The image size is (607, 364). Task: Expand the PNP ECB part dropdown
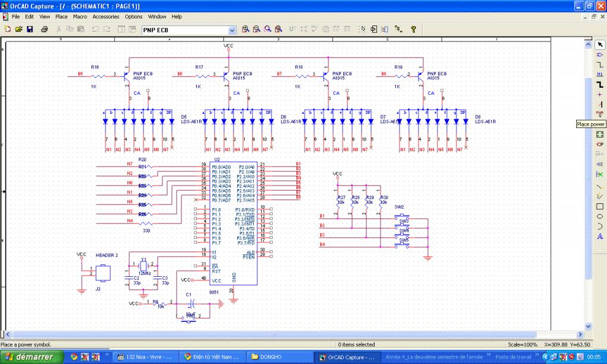tap(232, 30)
